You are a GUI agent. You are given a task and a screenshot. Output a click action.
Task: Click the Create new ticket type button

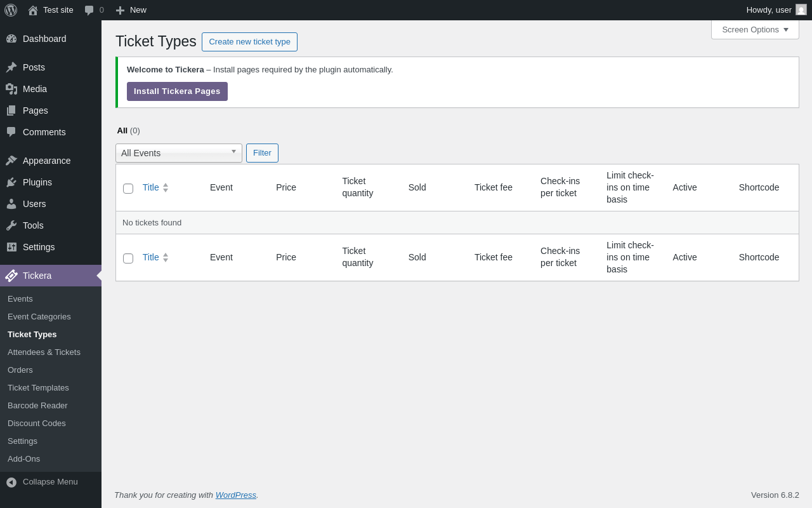tap(249, 42)
